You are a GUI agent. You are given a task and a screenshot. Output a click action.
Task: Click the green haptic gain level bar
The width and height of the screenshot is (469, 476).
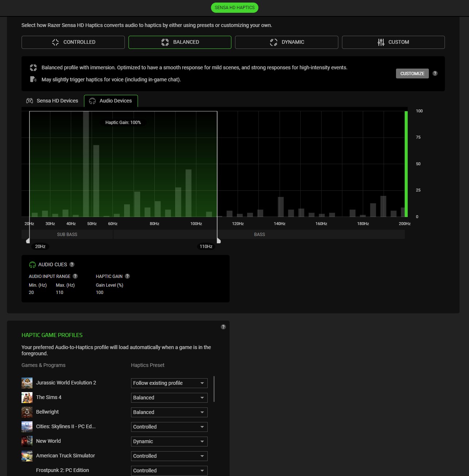(x=406, y=164)
